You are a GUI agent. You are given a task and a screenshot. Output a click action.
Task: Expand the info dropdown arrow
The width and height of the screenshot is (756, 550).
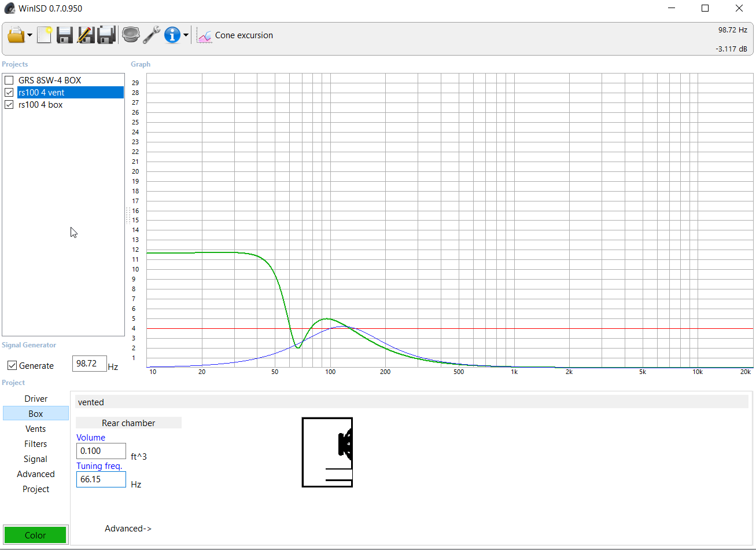(x=186, y=35)
